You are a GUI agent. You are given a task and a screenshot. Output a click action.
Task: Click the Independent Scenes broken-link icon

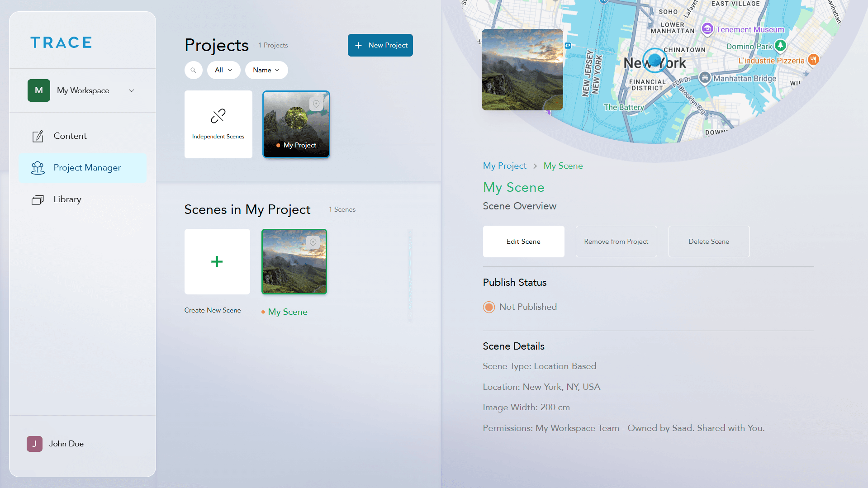(x=218, y=116)
